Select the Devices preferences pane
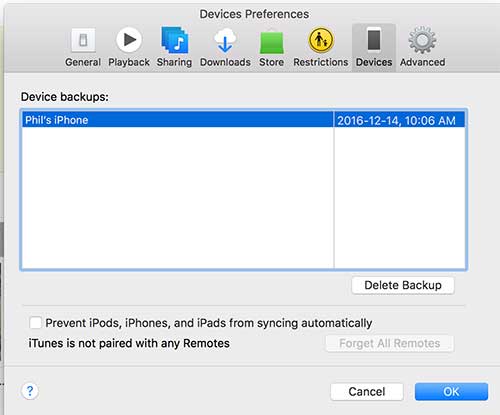This screenshot has width=500, height=415. 374,47
